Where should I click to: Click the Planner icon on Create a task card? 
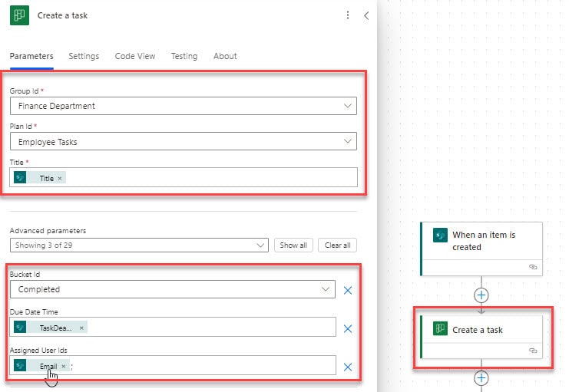click(x=440, y=328)
